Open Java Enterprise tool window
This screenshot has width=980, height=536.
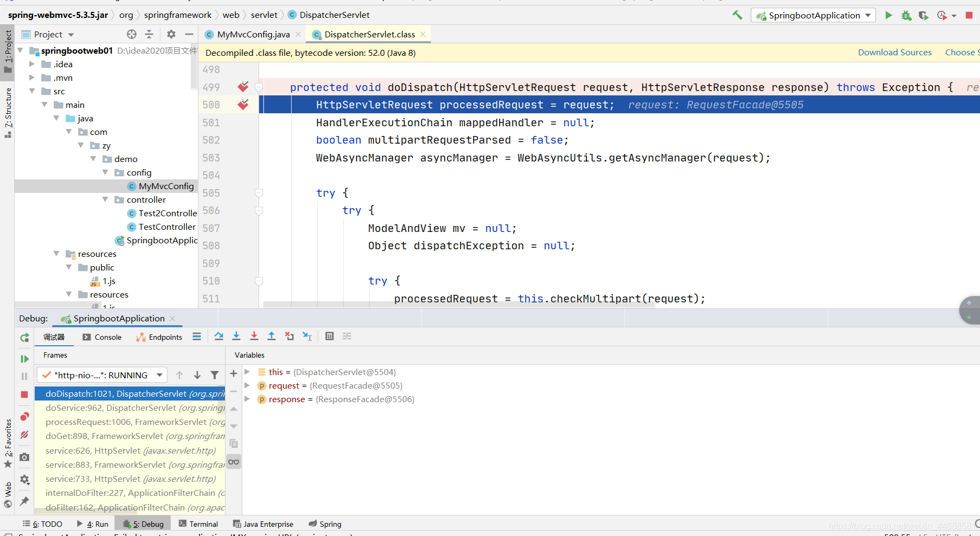coord(263,524)
